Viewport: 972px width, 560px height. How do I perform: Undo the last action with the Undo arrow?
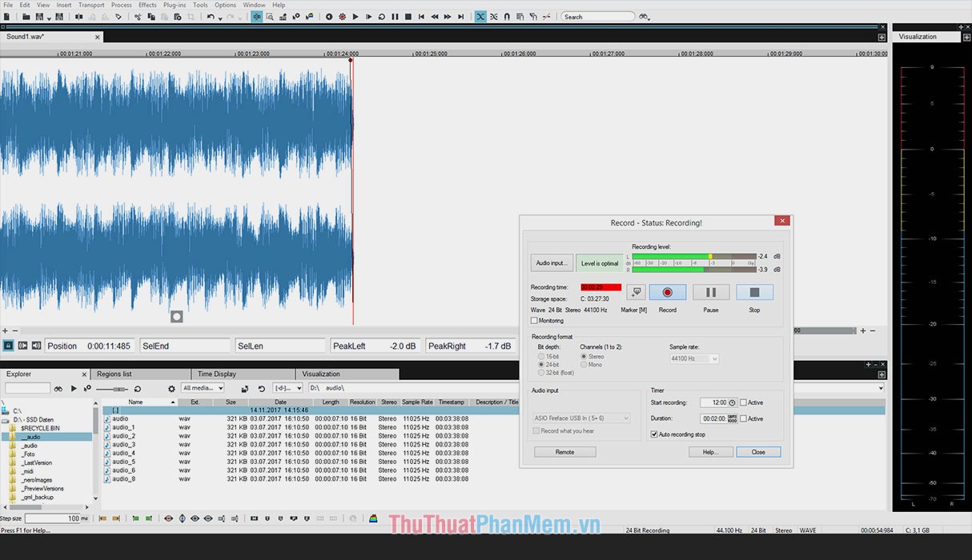click(210, 16)
